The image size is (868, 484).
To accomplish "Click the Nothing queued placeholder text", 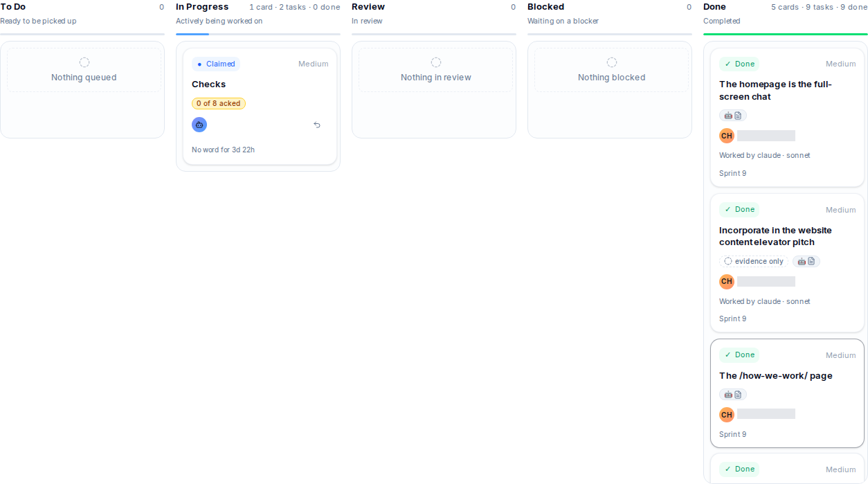I will 84,78.
